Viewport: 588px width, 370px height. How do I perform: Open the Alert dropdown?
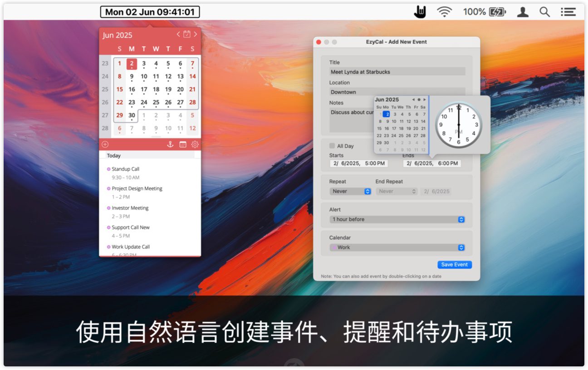click(397, 219)
